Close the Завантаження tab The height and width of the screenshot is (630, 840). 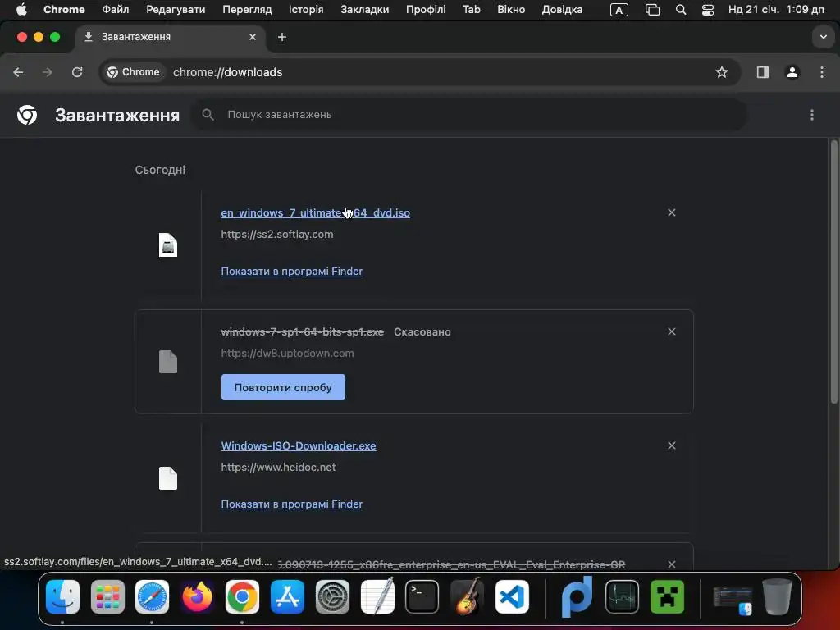point(253,37)
